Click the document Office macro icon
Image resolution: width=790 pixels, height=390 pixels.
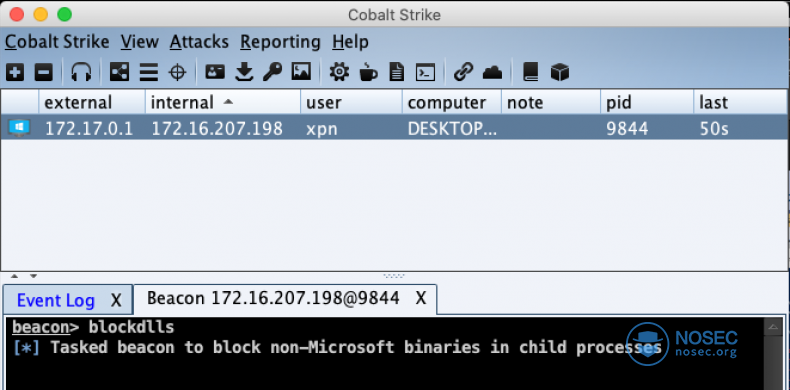point(397,72)
